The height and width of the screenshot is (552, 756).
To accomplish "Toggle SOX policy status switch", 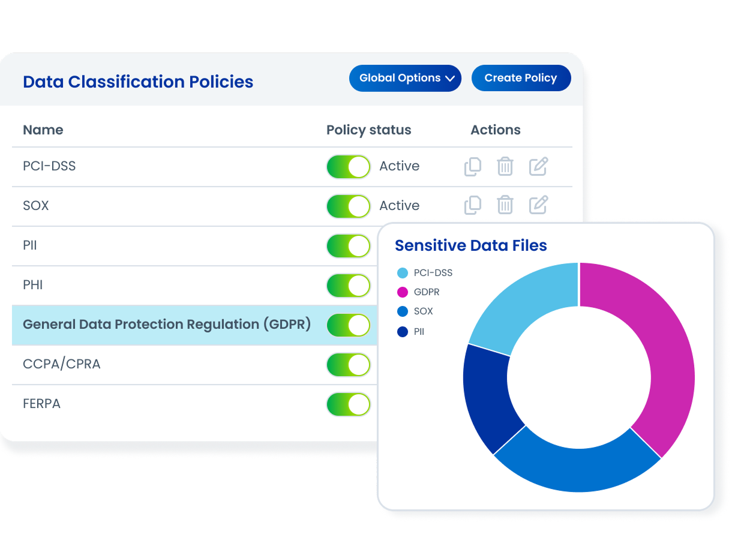I will pos(349,206).
